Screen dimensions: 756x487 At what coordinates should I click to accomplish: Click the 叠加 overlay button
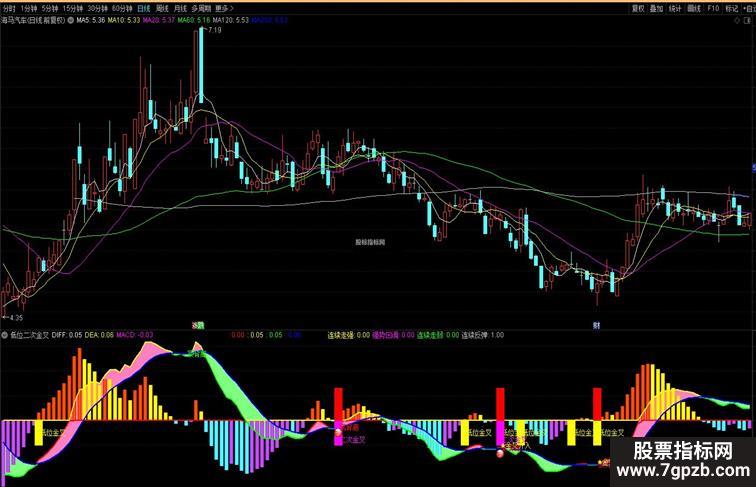[657, 8]
